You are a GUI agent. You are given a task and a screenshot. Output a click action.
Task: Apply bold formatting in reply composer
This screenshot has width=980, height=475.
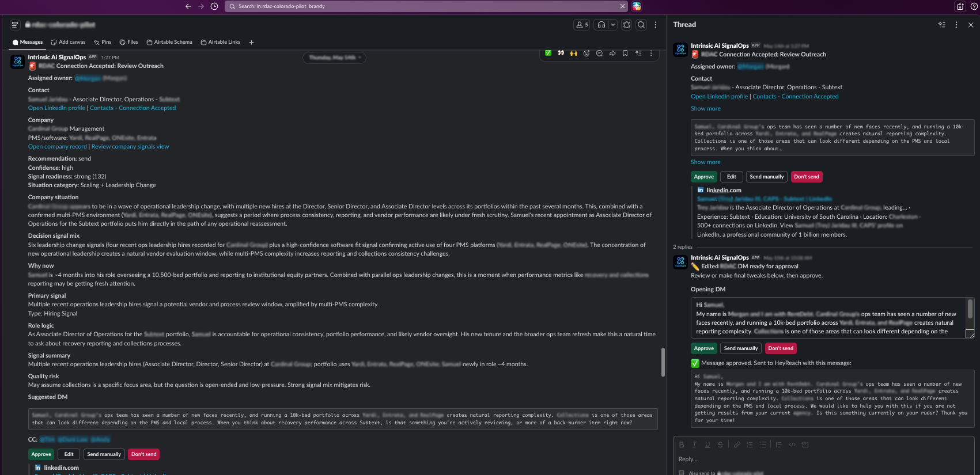pyautogui.click(x=682, y=444)
